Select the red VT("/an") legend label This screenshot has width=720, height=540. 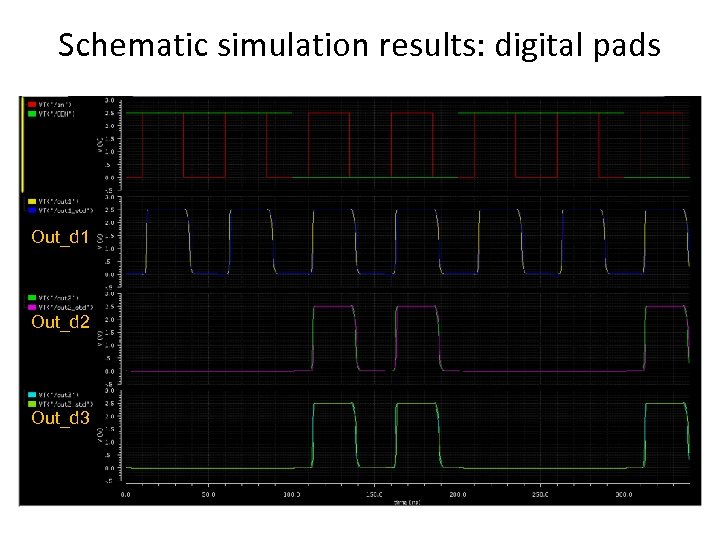55,105
